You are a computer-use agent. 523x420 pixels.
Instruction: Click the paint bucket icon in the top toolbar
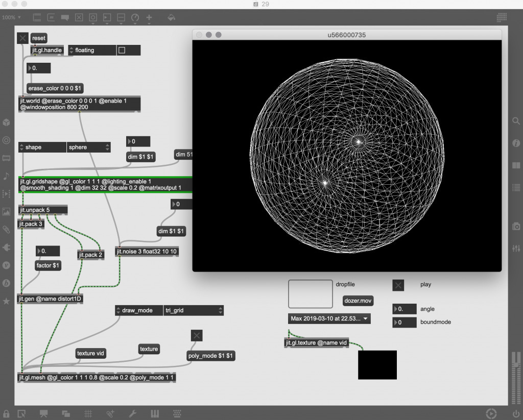tap(170, 17)
